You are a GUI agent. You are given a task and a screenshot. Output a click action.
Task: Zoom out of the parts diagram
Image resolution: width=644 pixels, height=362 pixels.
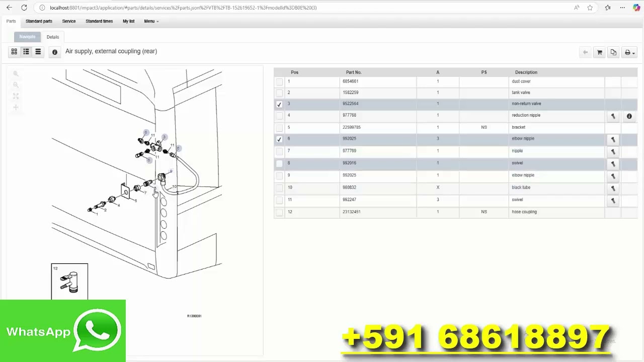point(16,85)
